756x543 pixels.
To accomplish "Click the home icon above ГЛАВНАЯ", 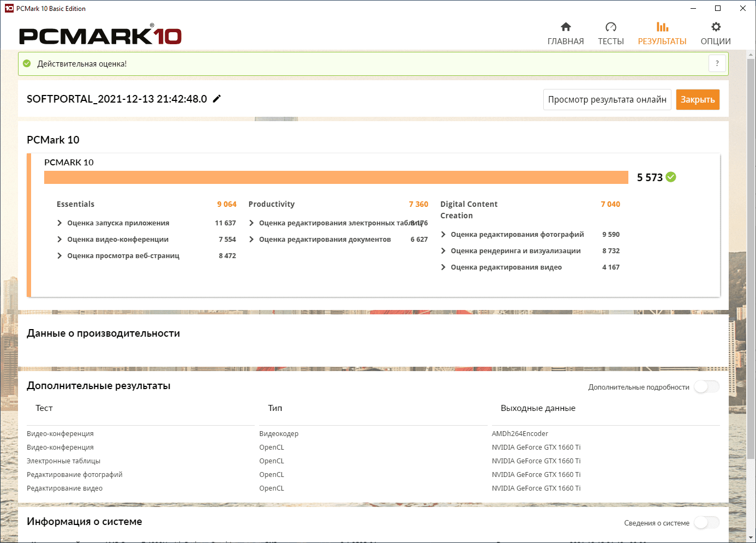I will coord(566,27).
